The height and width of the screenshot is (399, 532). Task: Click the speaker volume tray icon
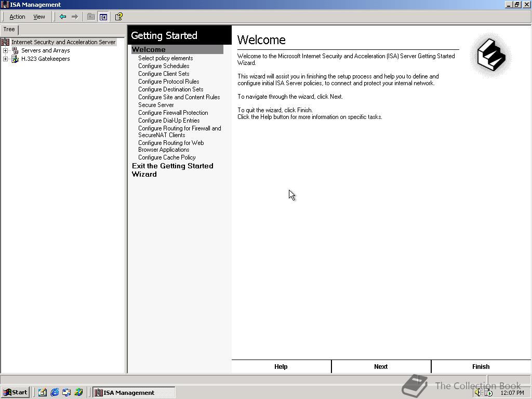coord(478,393)
